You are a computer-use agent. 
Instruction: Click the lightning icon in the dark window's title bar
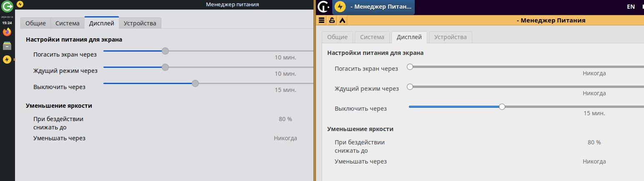tap(20, 4)
